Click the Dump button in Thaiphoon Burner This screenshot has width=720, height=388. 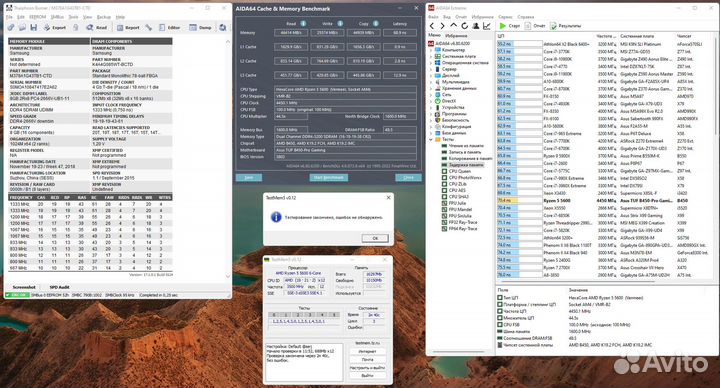point(201,28)
